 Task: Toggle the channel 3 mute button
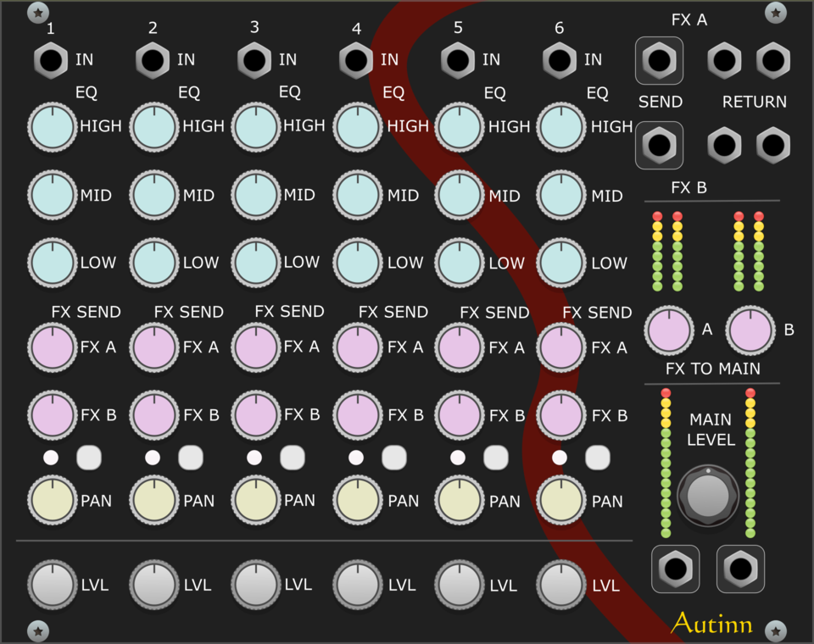pyautogui.click(x=293, y=458)
